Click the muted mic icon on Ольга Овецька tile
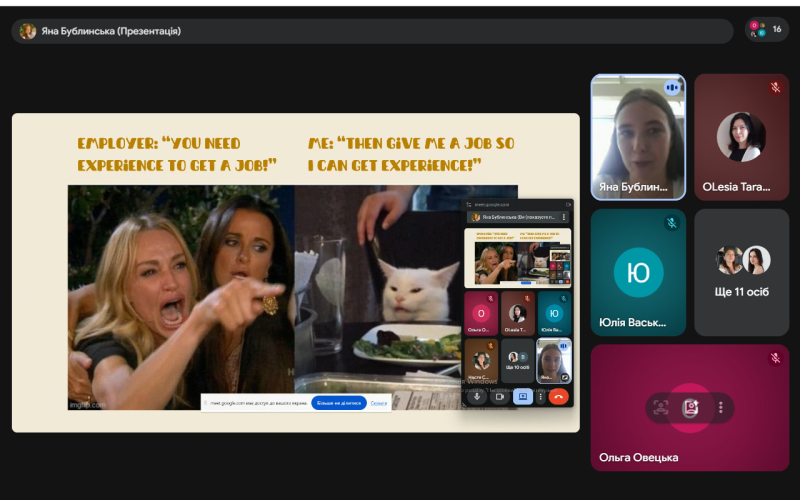800x500 pixels. pos(776,358)
